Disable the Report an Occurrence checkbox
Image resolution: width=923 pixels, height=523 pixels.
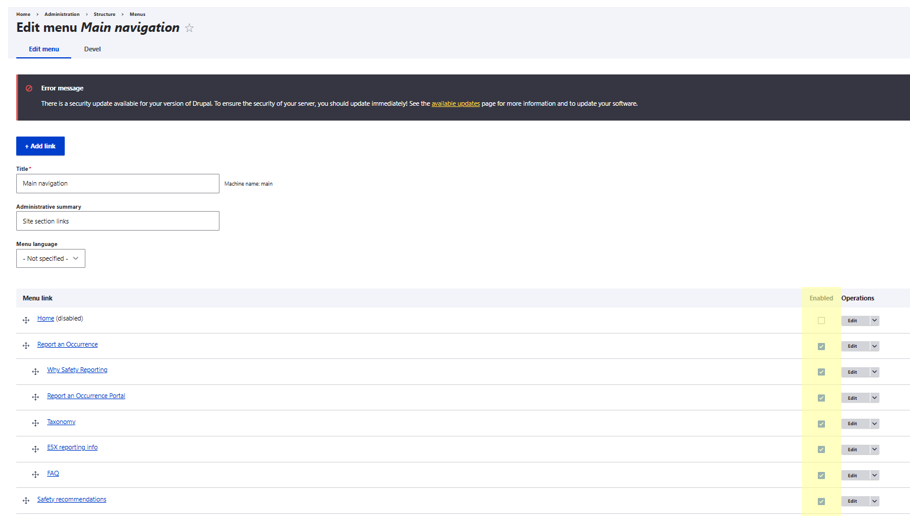821,347
